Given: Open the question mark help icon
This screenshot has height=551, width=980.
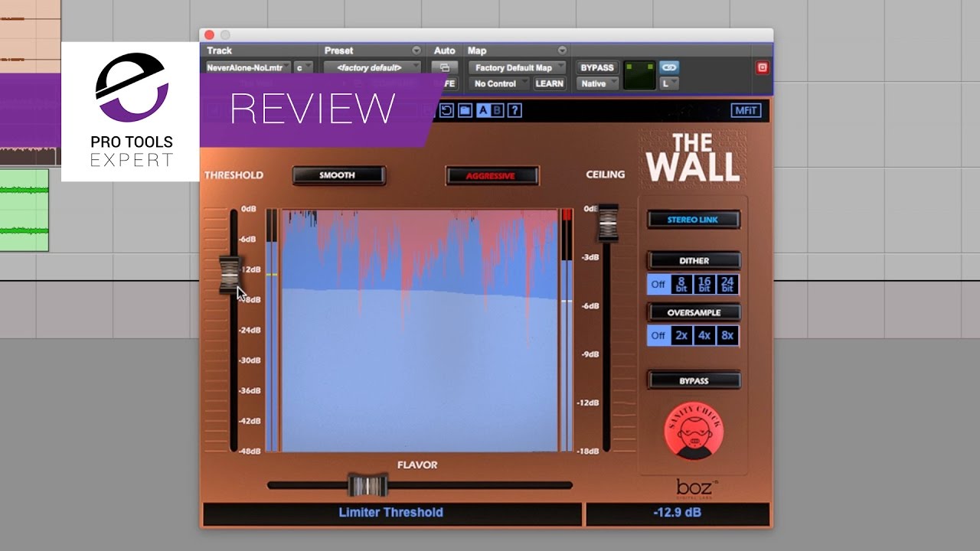Looking at the screenshot, I should click(x=514, y=110).
